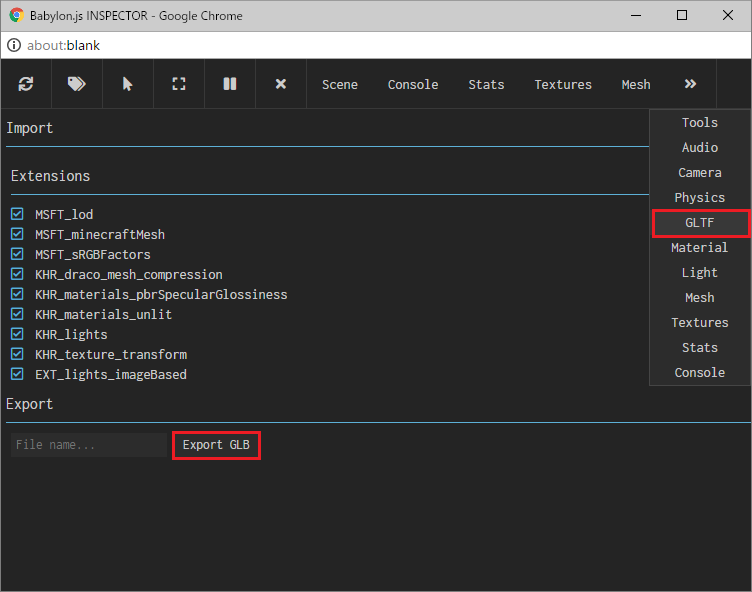Toggle the MSFT_minecraftMesh checkbox
The image size is (752, 592).
coord(17,234)
